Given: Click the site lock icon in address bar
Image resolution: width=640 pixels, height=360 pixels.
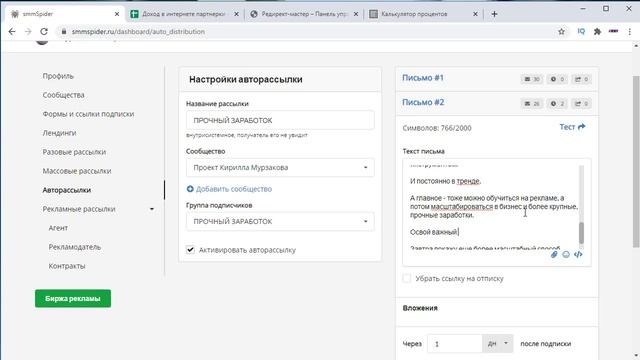Looking at the screenshot, I should click(x=64, y=31).
